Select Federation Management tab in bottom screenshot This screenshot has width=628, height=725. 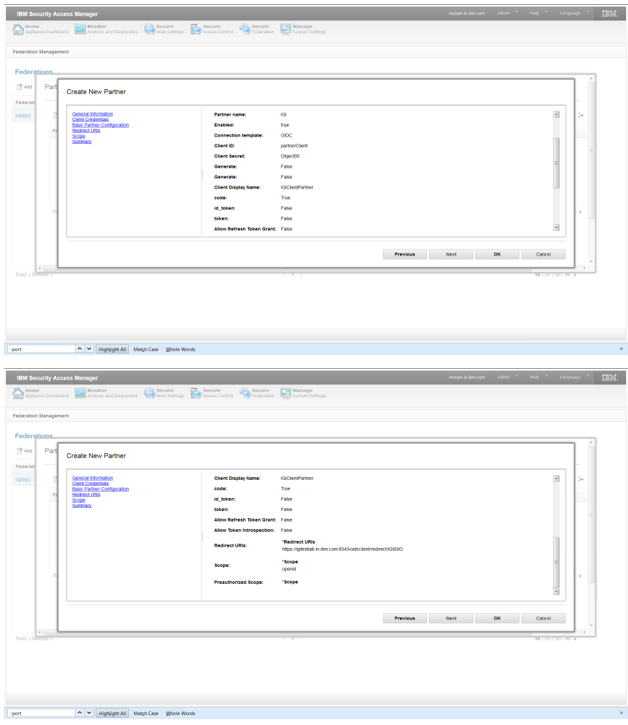[x=41, y=416]
